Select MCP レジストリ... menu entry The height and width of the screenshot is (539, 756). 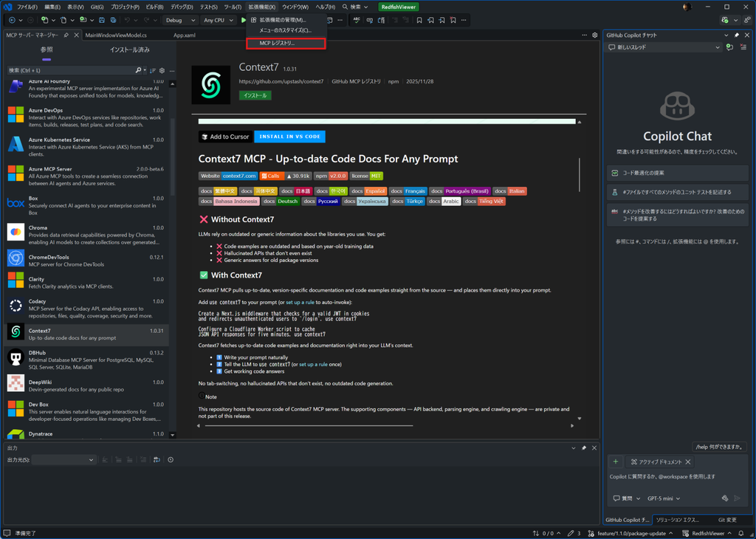(286, 44)
